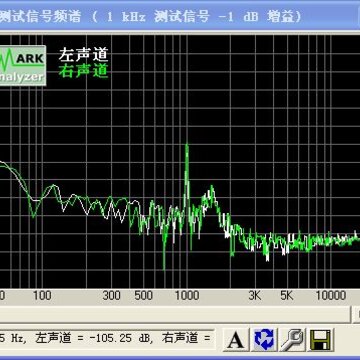Open the wrench and magnifier options icon

(292, 339)
